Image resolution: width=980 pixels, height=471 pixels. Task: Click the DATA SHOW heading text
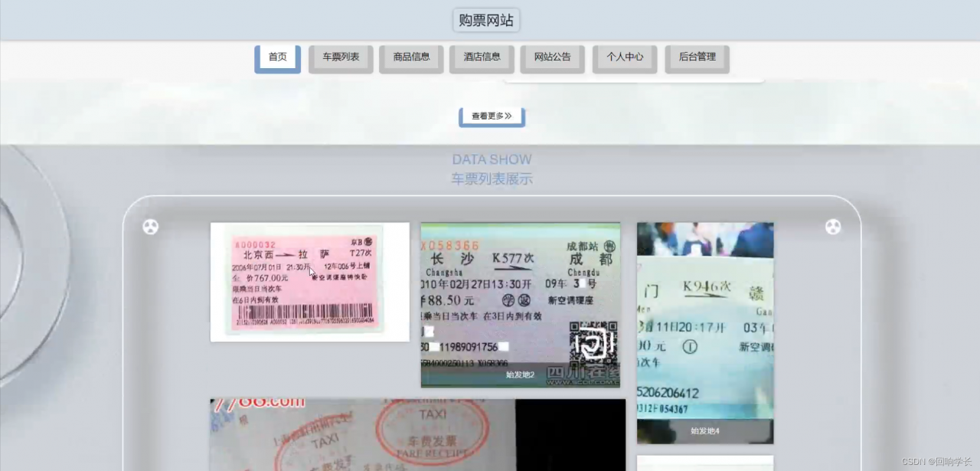coord(492,159)
